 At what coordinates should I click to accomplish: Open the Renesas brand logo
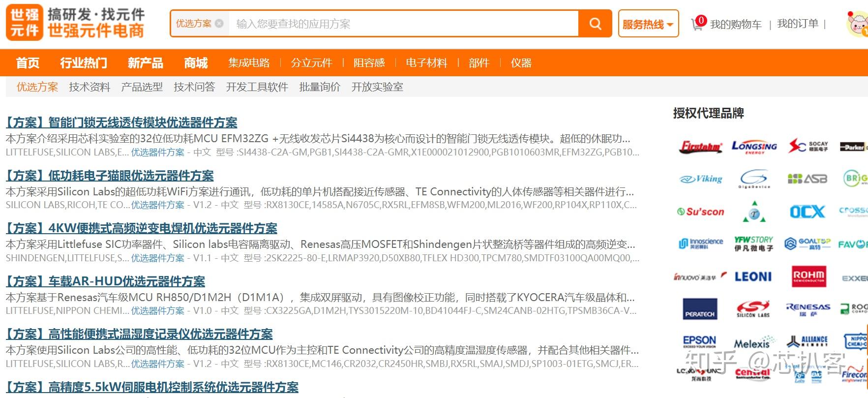(x=808, y=309)
